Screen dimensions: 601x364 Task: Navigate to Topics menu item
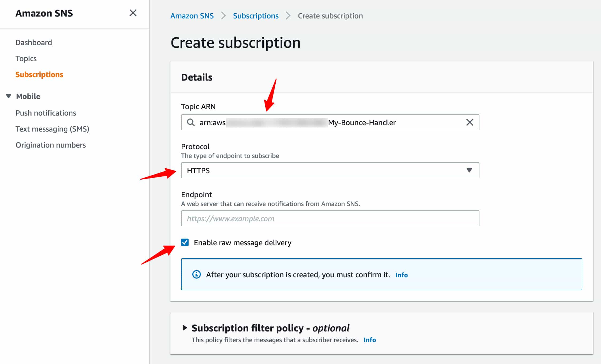26,58
